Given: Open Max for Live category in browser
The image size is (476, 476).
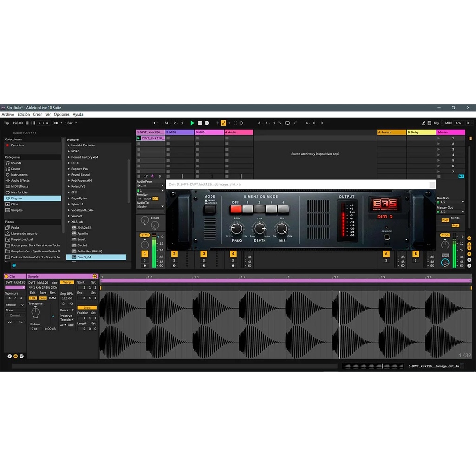Looking at the screenshot, I should point(19,192).
